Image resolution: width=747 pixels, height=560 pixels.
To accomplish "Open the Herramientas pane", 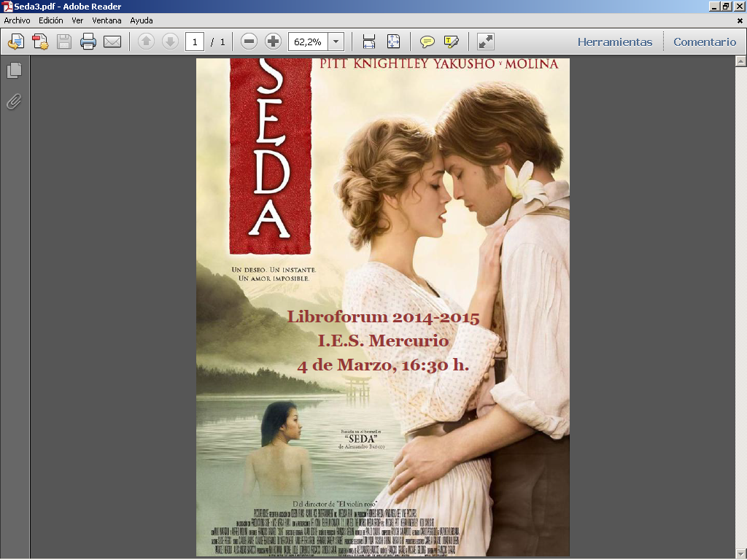I will [615, 42].
